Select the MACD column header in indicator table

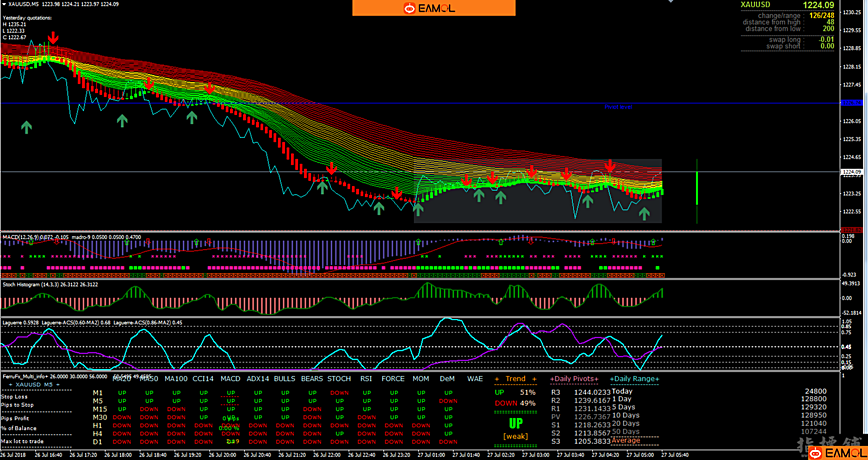click(x=230, y=379)
